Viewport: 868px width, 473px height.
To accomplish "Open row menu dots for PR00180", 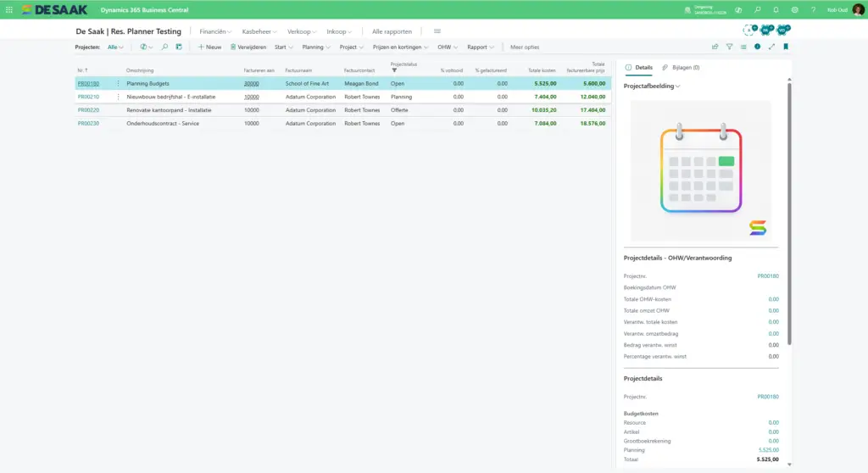I will pos(118,84).
